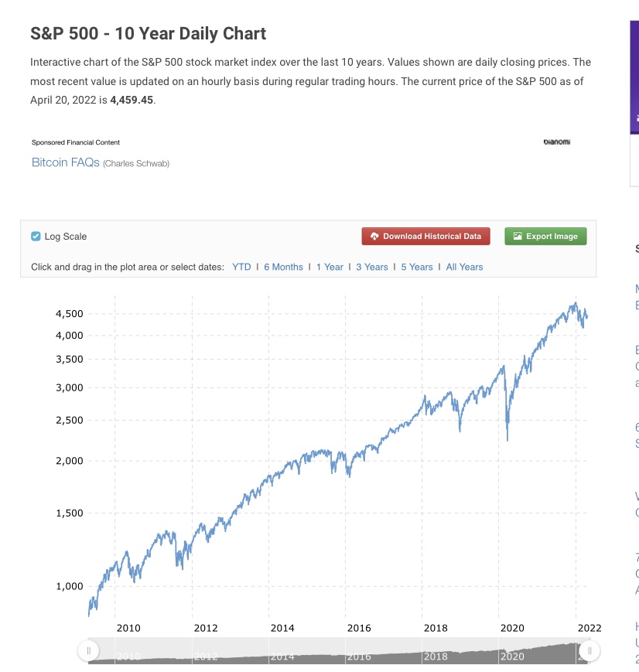This screenshot has height=672, width=639.
Task: Click the dianomi logo
Action: [x=557, y=142]
